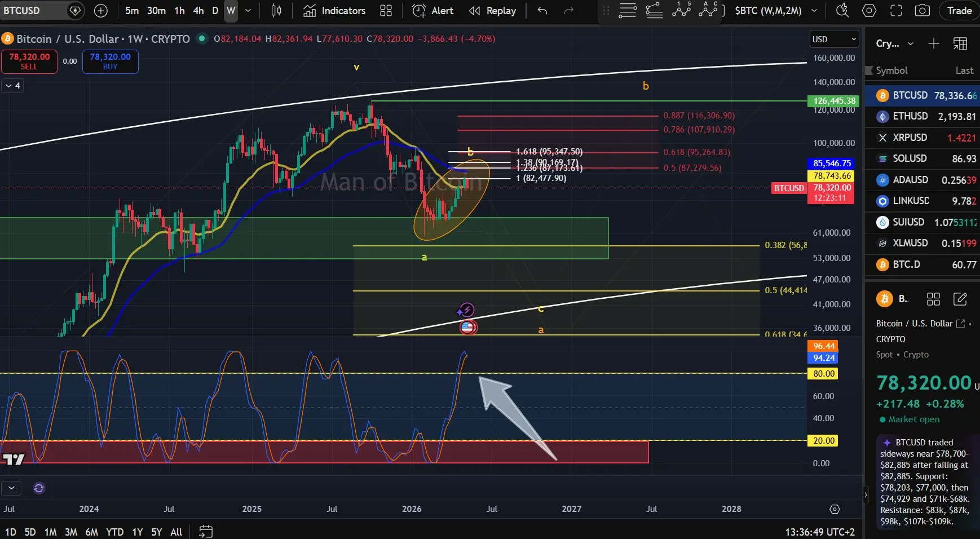Select BTC.D in the watchlist
The width and height of the screenshot is (980, 539).
pos(922,264)
